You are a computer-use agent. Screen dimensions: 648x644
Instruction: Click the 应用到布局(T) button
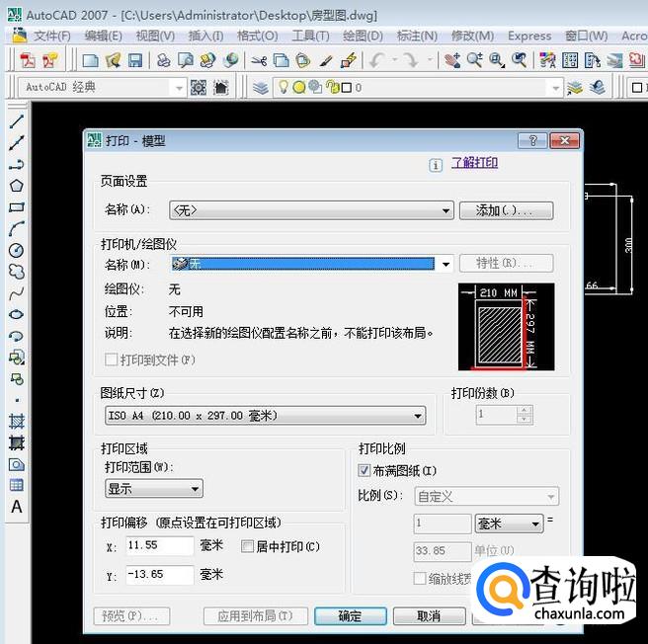point(256,616)
